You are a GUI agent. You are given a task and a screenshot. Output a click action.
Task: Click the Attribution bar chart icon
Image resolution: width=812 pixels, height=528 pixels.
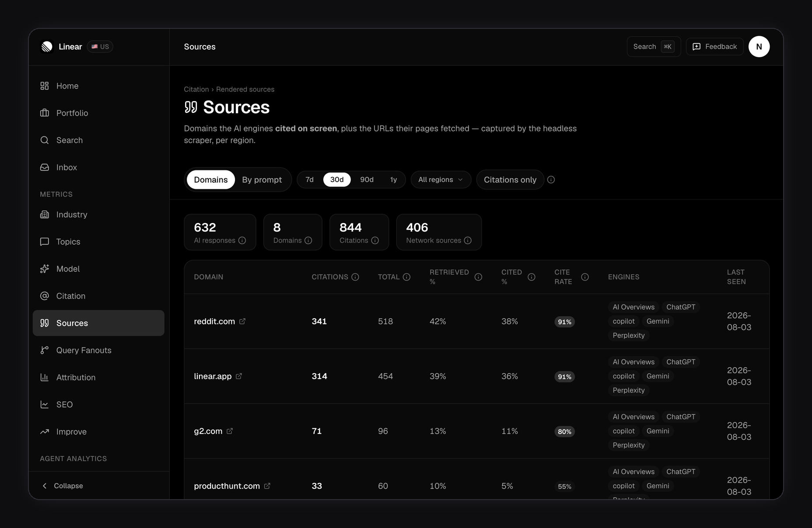coord(45,377)
